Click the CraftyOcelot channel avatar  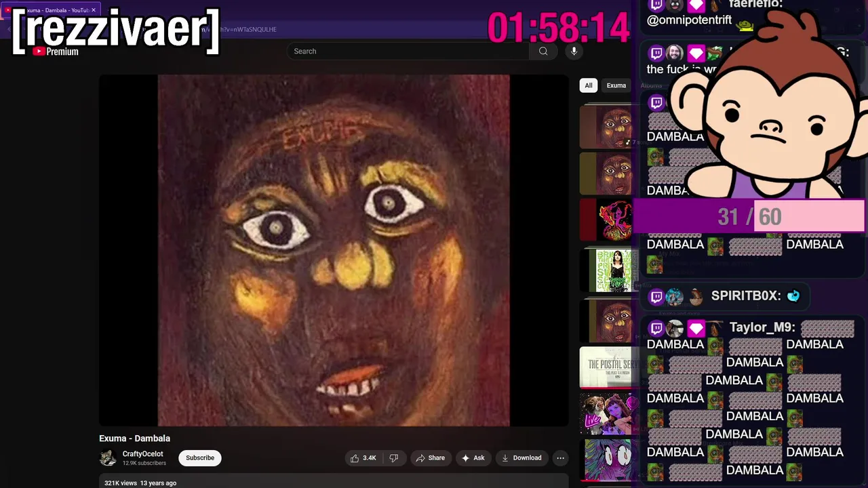(108, 458)
